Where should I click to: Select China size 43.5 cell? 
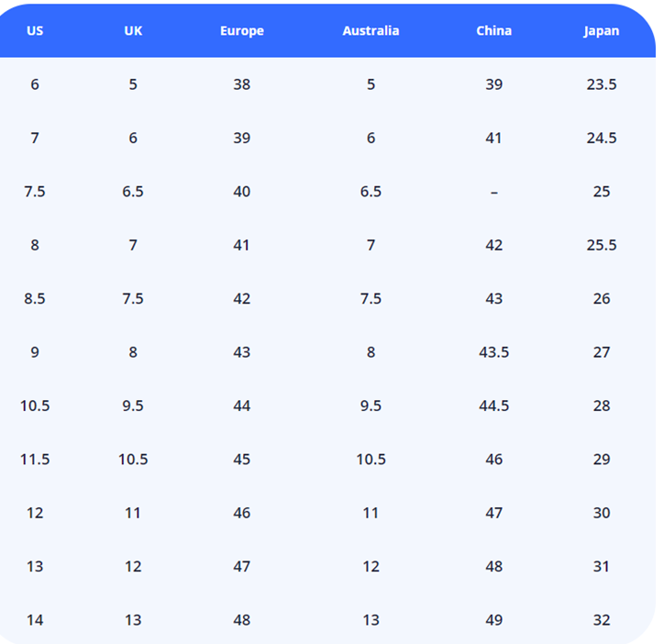pos(493,352)
